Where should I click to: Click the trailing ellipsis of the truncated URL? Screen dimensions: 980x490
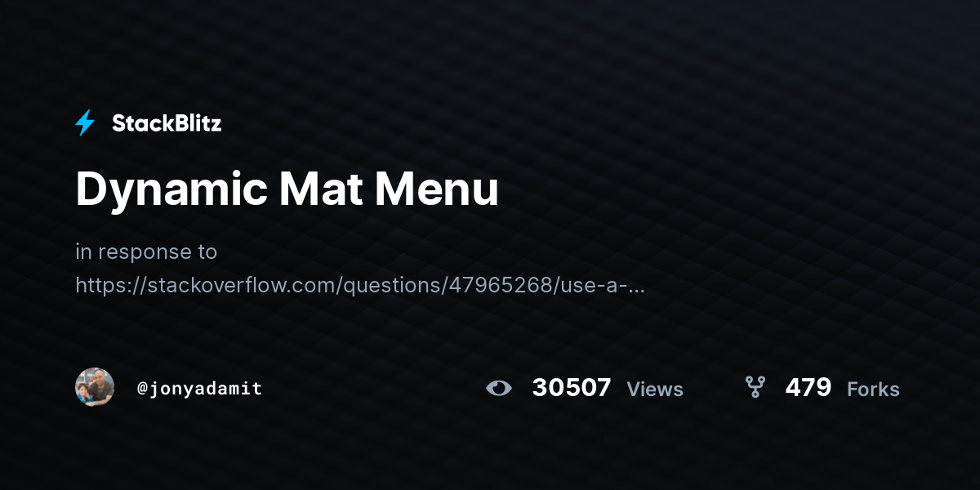(x=636, y=286)
